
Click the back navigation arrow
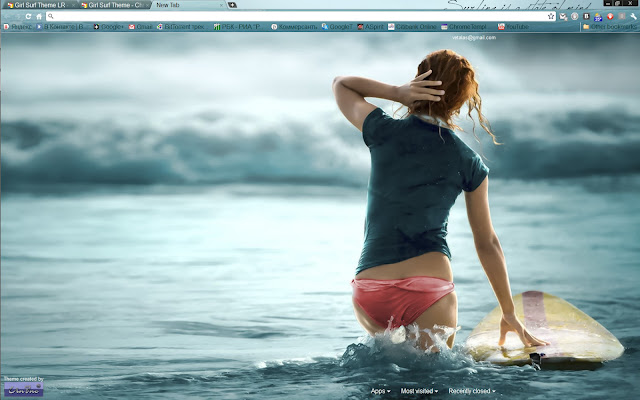click(x=7, y=16)
